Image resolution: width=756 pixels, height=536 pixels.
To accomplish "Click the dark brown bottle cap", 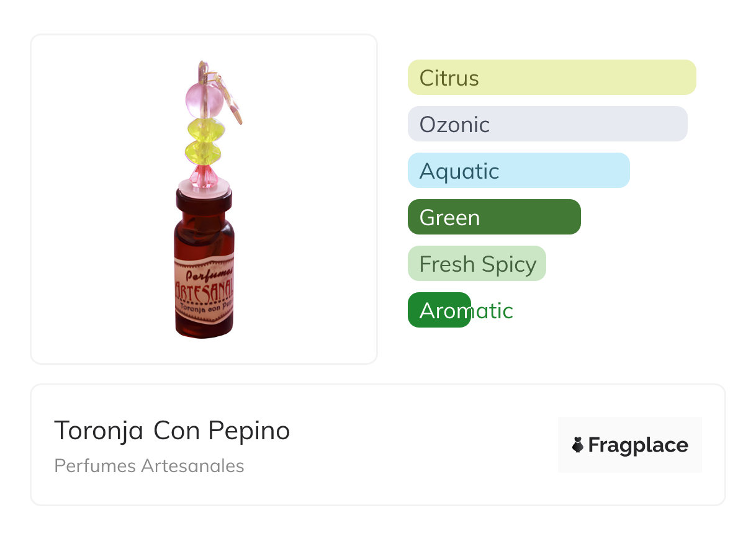I will pyautogui.click(x=204, y=200).
